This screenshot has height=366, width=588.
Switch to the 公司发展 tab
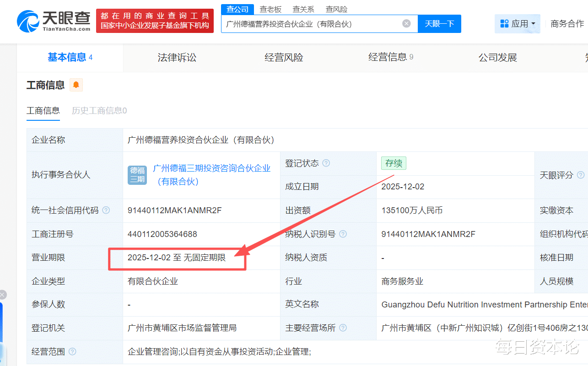498,58
